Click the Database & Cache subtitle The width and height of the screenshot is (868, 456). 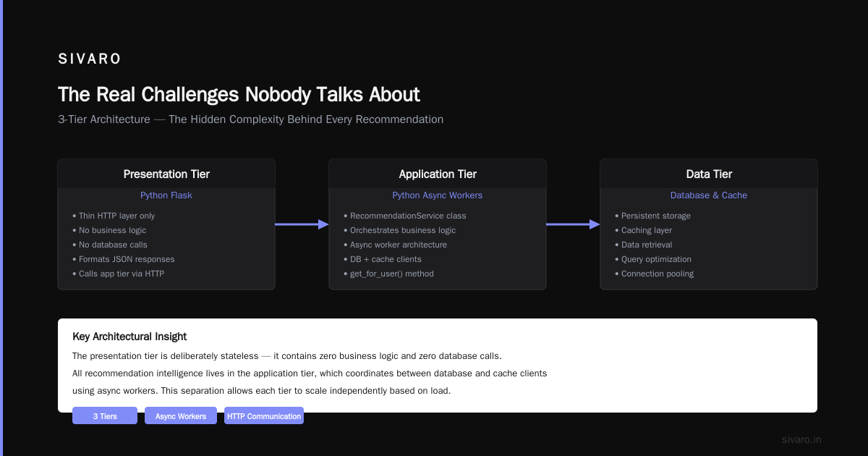point(709,195)
